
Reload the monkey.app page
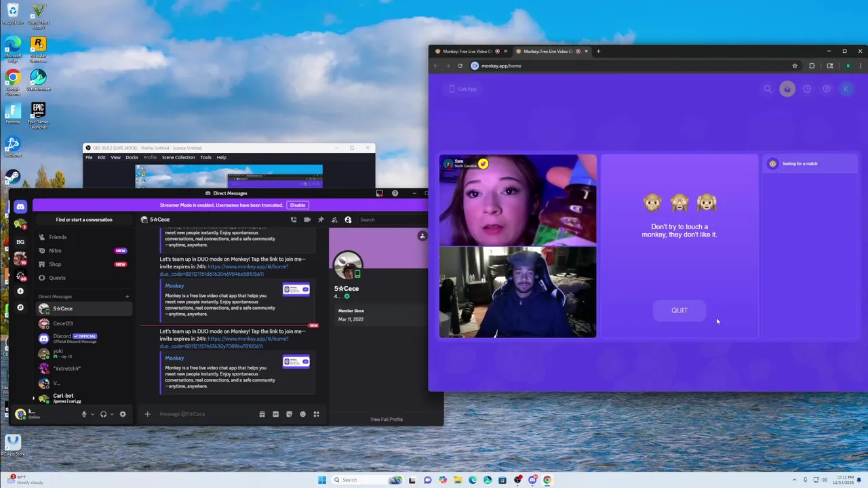coord(460,66)
